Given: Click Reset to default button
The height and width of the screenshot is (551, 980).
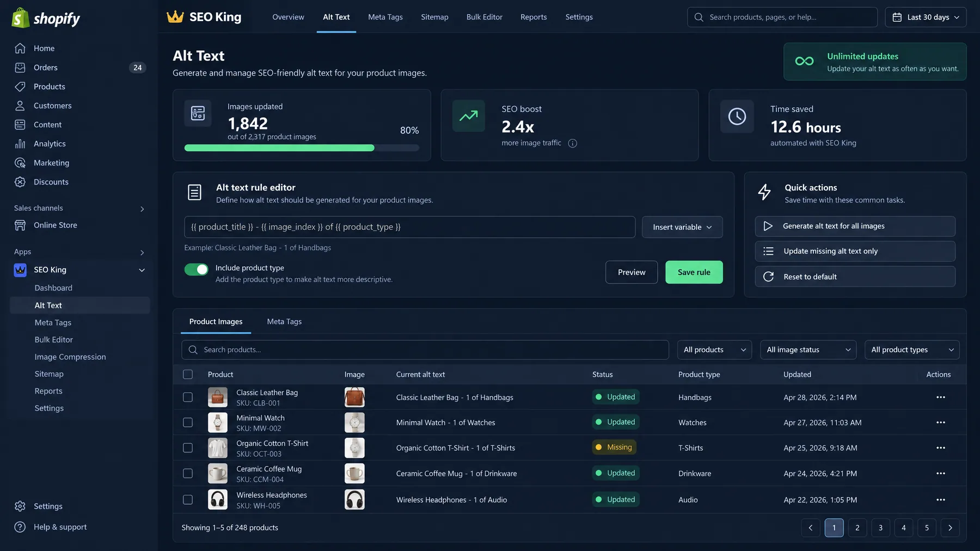Looking at the screenshot, I should click(x=855, y=277).
